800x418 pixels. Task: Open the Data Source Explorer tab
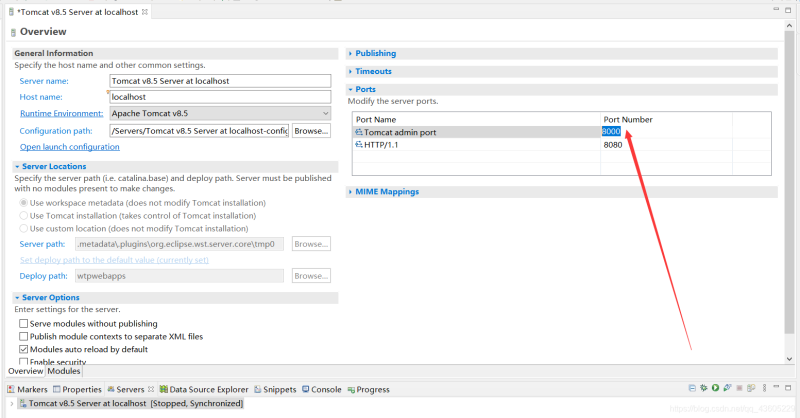coord(204,389)
